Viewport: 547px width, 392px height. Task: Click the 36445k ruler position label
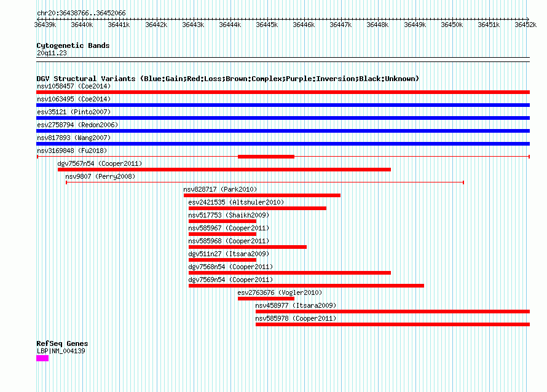pyautogui.click(x=267, y=25)
